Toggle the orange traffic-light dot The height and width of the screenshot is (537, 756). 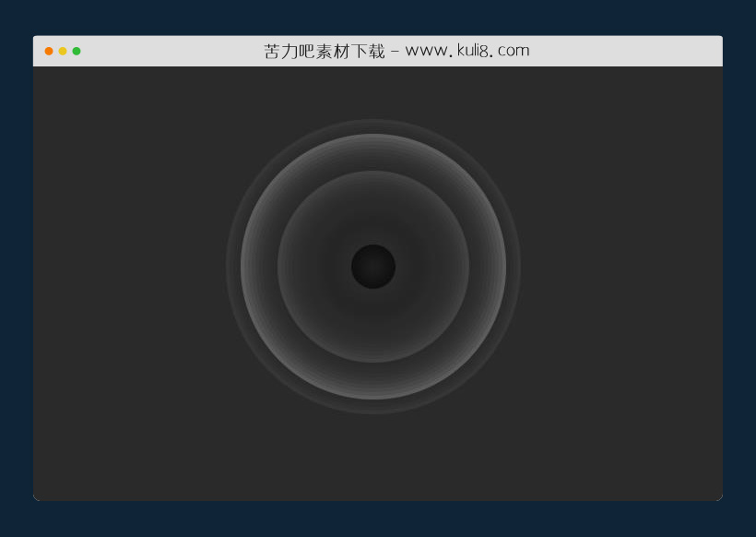coord(47,51)
